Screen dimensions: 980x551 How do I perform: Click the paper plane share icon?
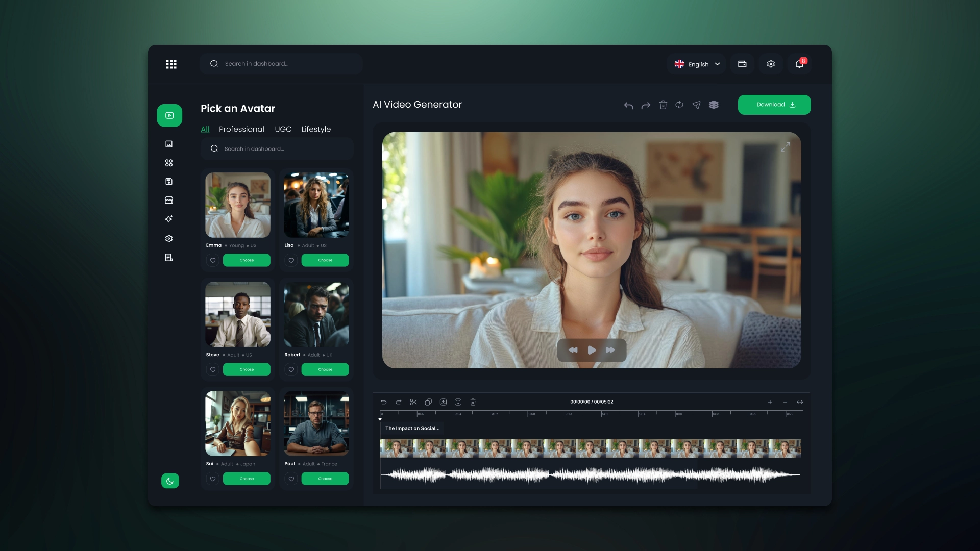click(696, 105)
